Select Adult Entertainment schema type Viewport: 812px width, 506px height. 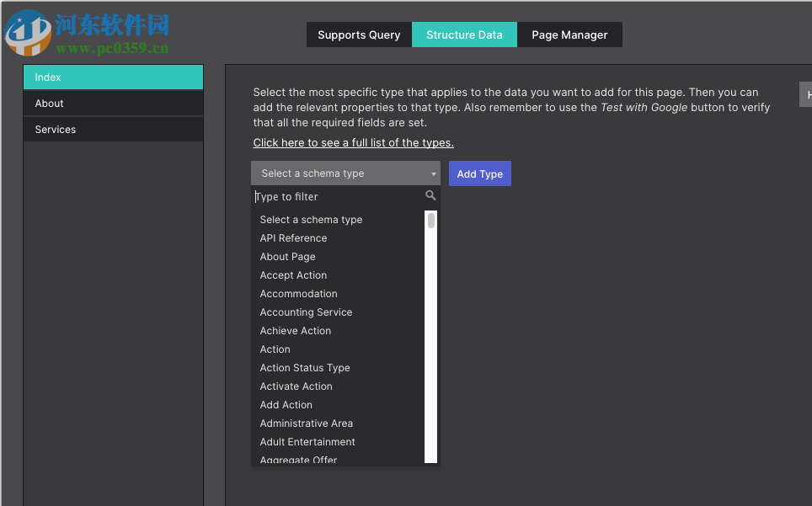[307, 441]
